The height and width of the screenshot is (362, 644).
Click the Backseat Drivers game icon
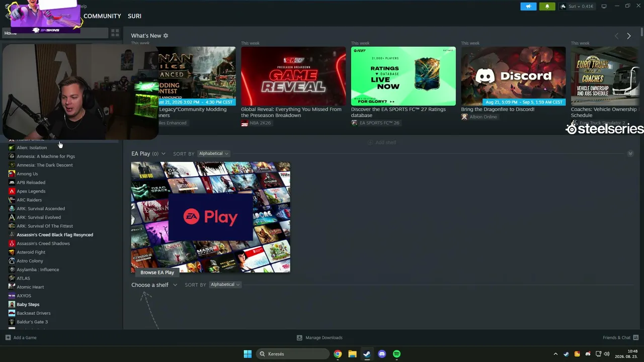pos(12,313)
